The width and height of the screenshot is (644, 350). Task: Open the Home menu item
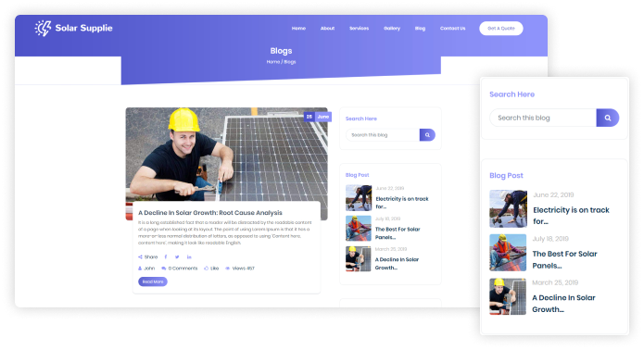point(298,29)
